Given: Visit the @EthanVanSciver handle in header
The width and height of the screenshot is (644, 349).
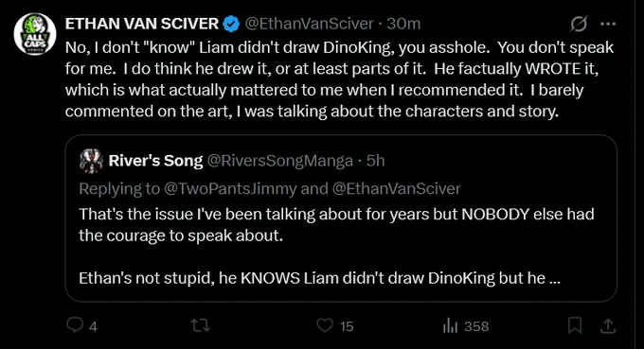Looking at the screenshot, I should (x=310, y=24).
